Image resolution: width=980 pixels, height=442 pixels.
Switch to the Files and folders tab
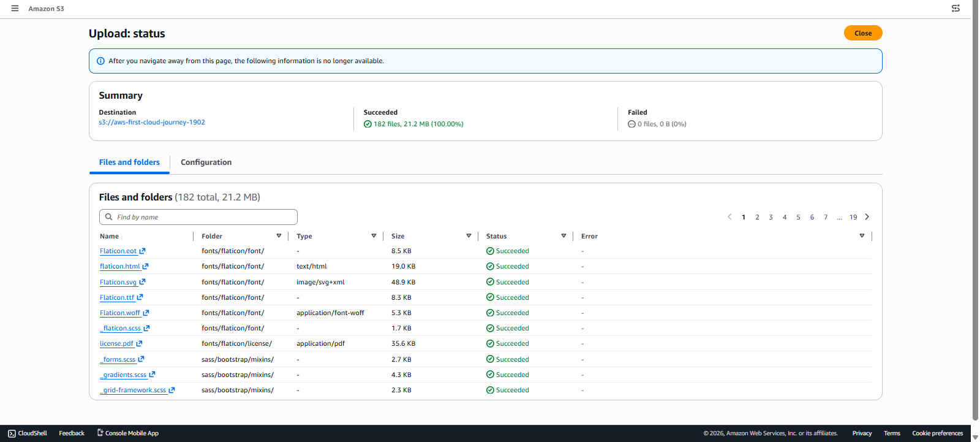tap(129, 162)
